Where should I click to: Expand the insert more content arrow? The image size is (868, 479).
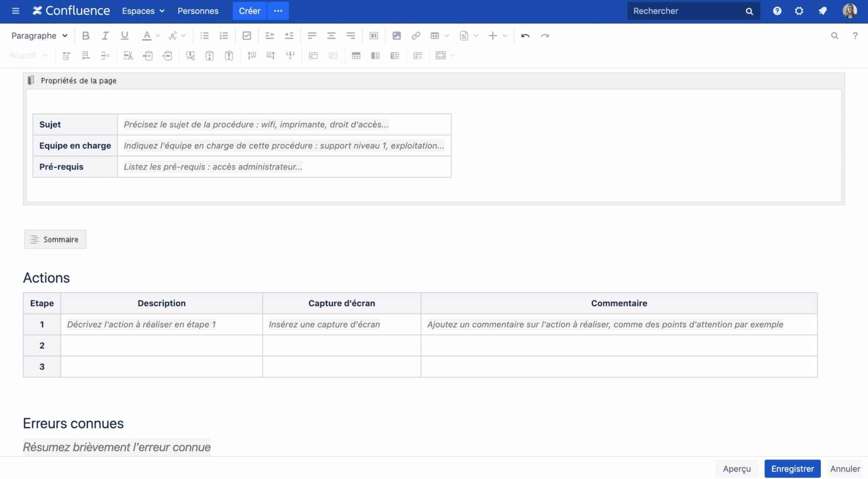(504, 36)
